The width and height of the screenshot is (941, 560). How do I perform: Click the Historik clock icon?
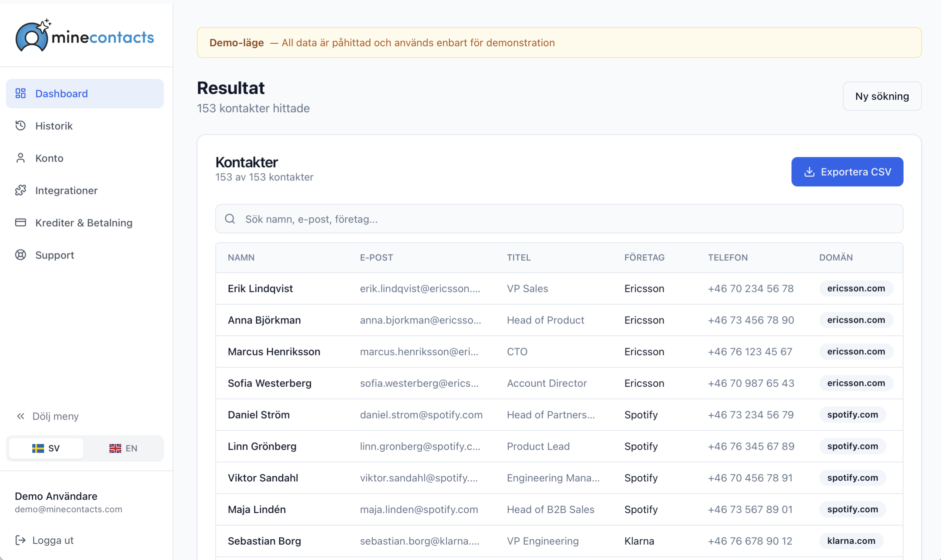20,126
